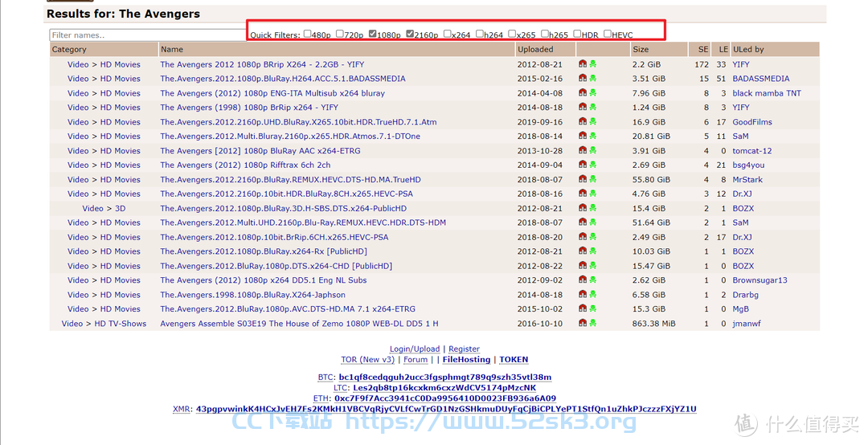This screenshot has height=445, width=868.
Task: Click magnet icon for X264-Japhson torrent
Action: pos(583,294)
